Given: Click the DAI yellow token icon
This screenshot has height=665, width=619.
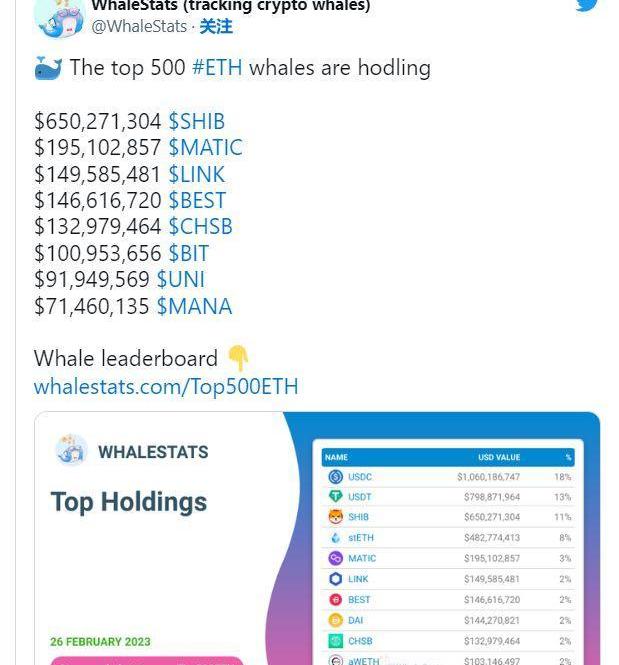Looking at the screenshot, I should click(x=336, y=620).
